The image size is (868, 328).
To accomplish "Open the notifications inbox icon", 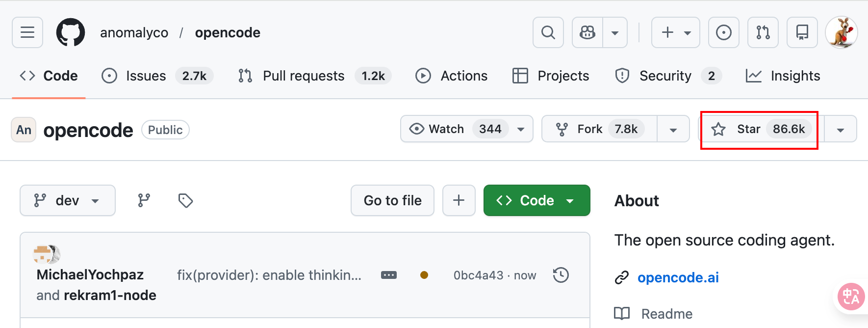I will pos(802,32).
